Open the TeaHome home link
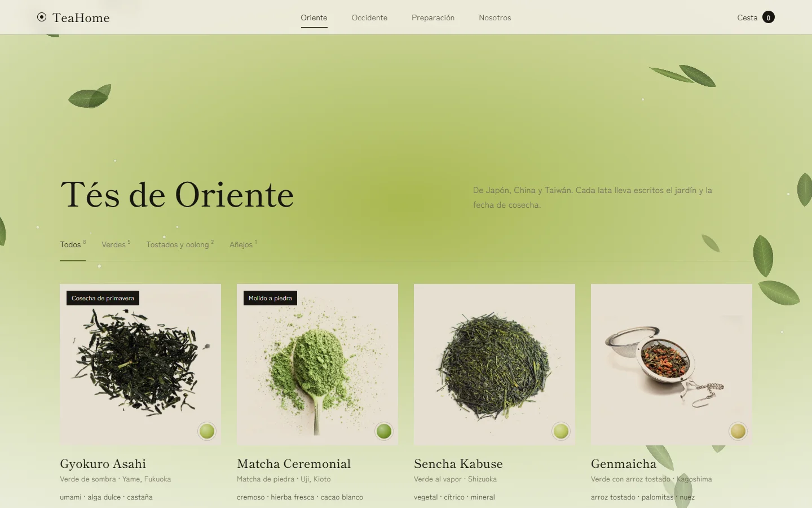Viewport: 812px width, 508px height. click(x=73, y=17)
